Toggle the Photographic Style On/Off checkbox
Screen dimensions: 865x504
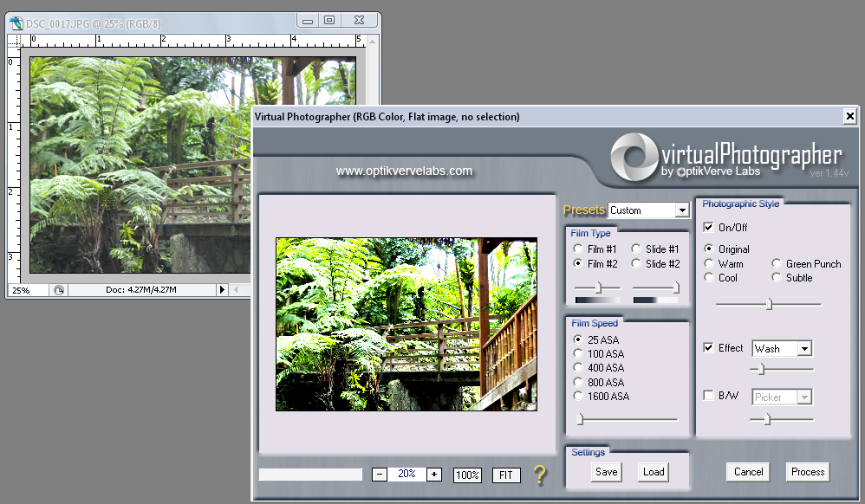708,227
